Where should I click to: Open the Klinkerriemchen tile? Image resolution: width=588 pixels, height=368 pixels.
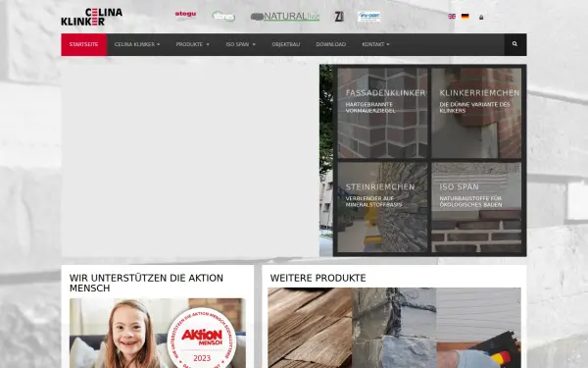(x=476, y=113)
